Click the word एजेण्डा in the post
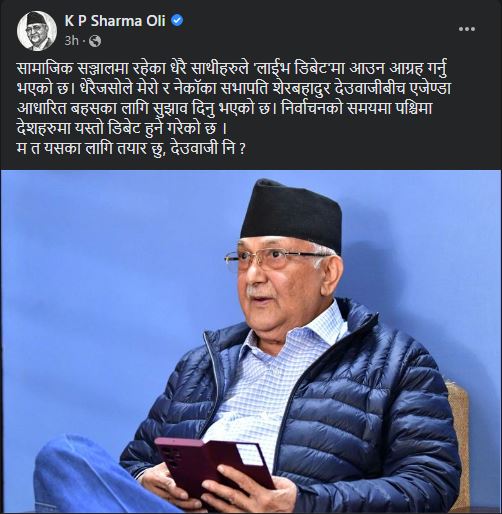Image resolution: width=502 pixels, height=514 pixels. [432, 89]
